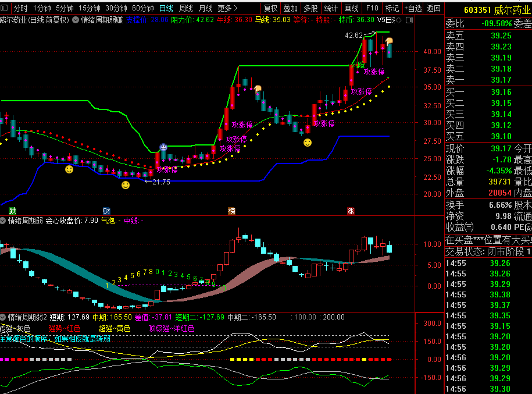Viewport: 532px width, 394px height.
Task: Toggle the 多股 multi-stock view
Action: point(310,8)
